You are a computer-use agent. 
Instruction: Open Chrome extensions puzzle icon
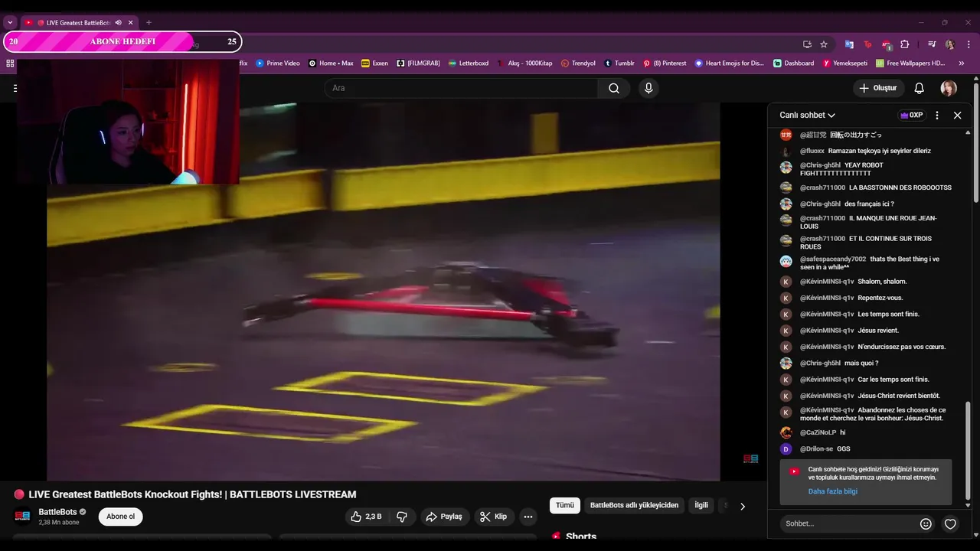coord(904,44)
